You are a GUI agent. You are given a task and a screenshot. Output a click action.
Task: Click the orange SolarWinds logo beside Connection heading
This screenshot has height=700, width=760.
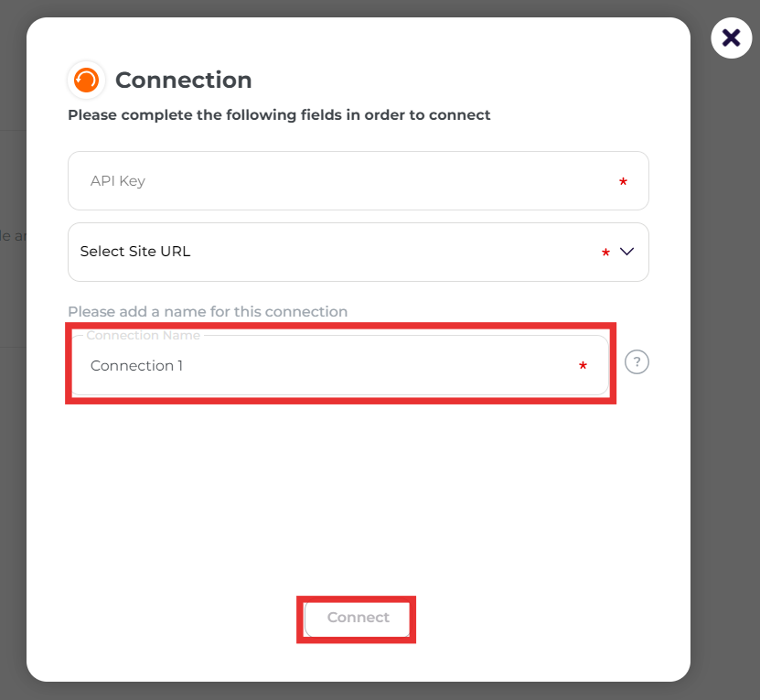click(86, 80)
